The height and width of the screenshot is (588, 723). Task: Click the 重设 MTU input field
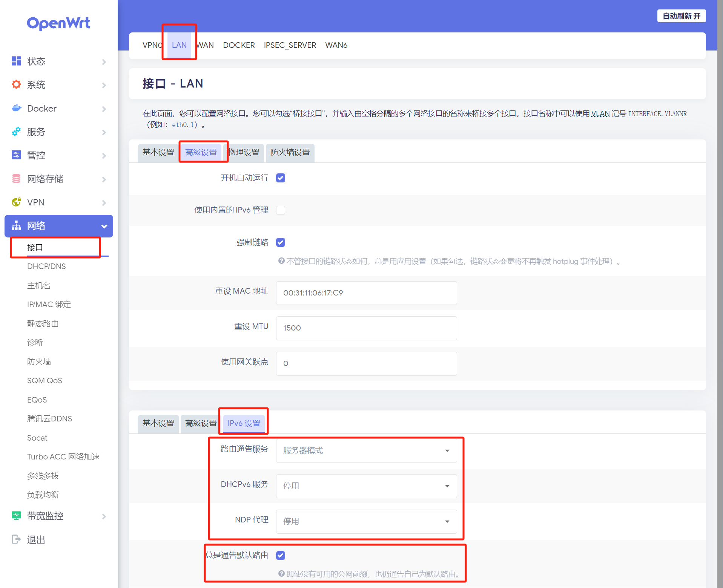click(x=366, y=328)
